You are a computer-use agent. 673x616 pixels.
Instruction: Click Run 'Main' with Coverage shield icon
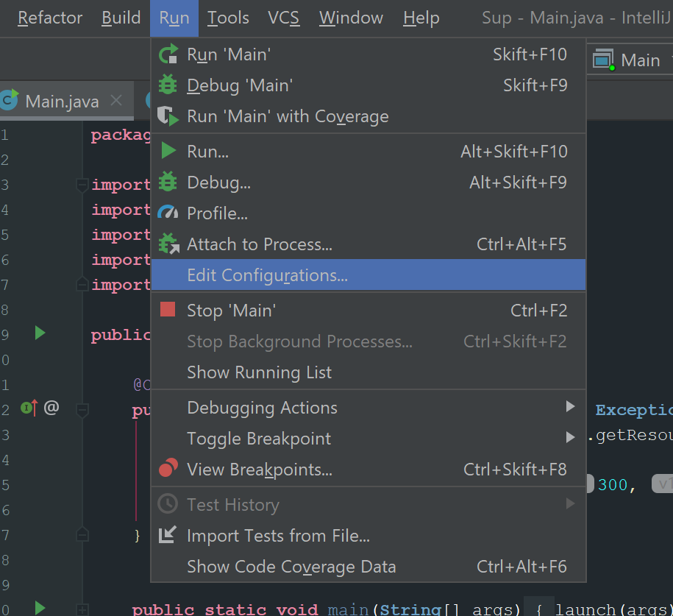pos(168,116)
